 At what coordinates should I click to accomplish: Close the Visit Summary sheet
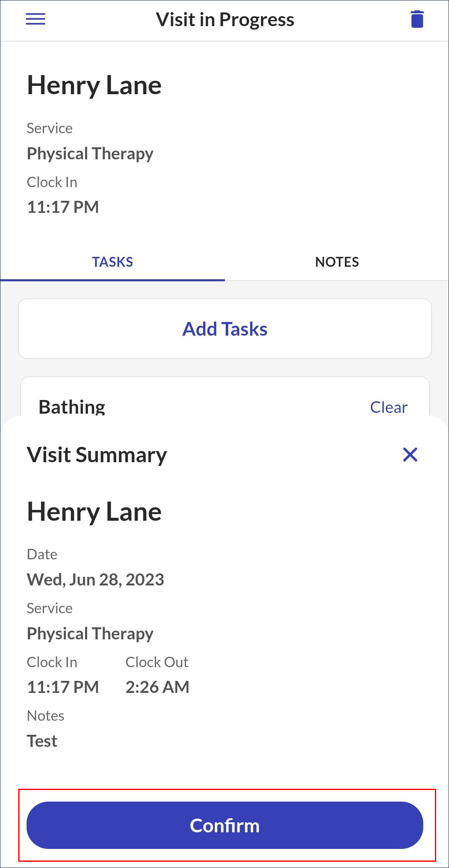pyautogui.click(x=410, y=455)
